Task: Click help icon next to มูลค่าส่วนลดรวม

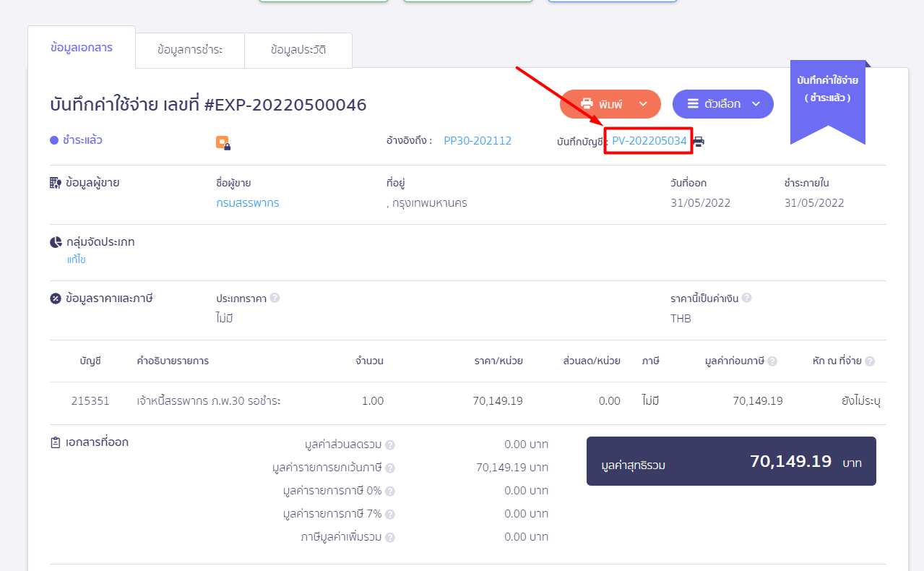Action: coord(390,445)
